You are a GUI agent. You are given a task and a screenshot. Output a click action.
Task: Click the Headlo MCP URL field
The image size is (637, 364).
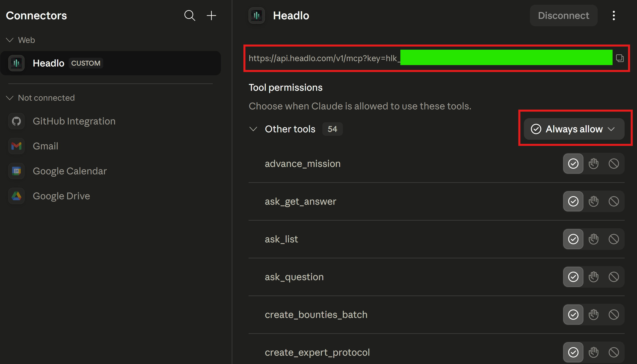[430, 58]
